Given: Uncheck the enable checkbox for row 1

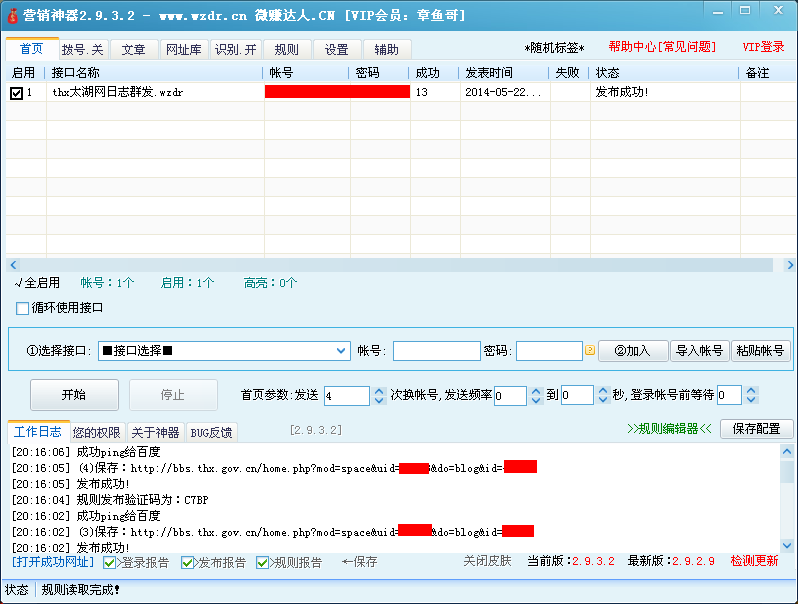Looking at the screenshot, I should [x=16, y=93].
